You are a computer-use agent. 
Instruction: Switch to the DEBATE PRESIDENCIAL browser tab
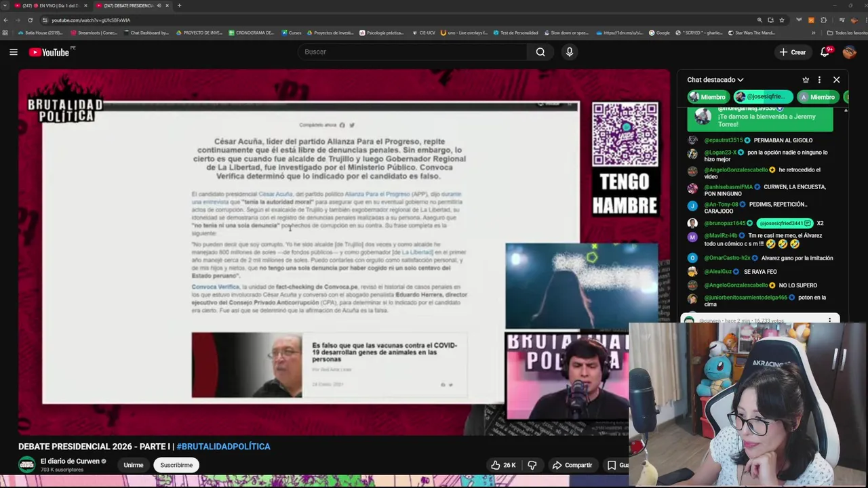pyautogui.click(x=129, y=5)
